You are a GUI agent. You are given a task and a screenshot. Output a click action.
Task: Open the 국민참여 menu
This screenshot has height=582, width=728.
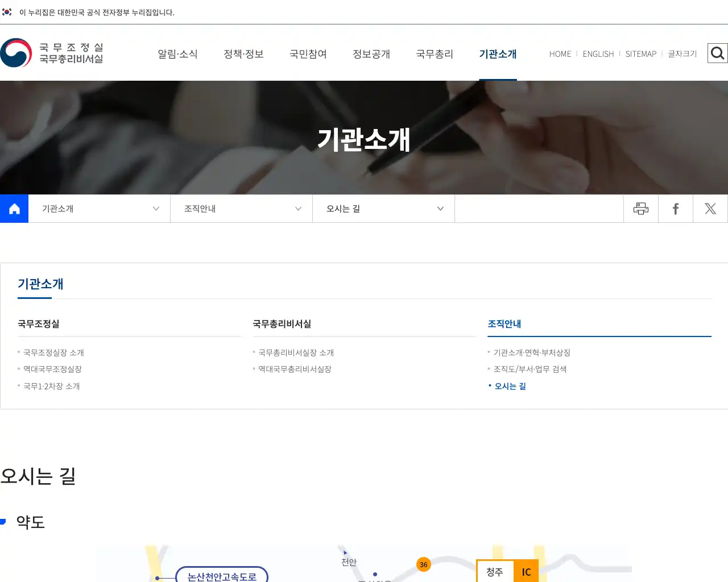pos(308,54)
